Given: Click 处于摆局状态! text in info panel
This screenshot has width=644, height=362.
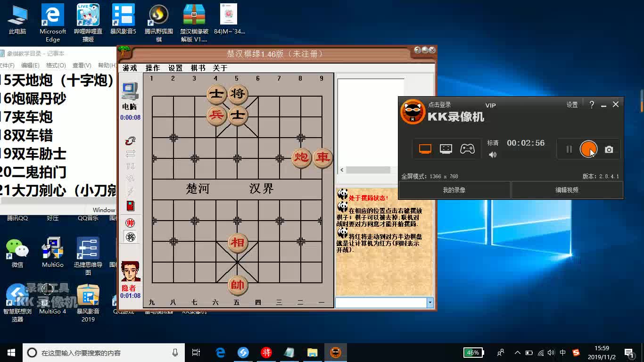Looking at the screenshot, I should coord(369,198).
